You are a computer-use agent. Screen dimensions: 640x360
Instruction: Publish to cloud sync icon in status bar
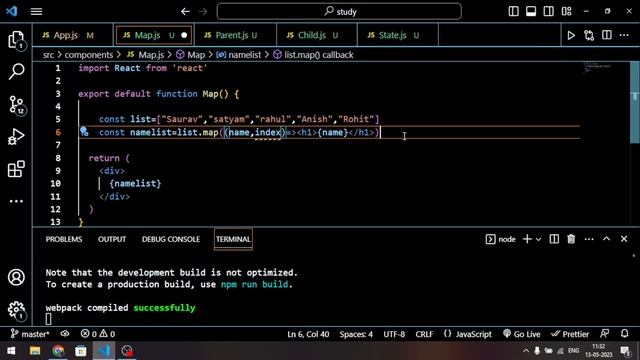(65, 334)
